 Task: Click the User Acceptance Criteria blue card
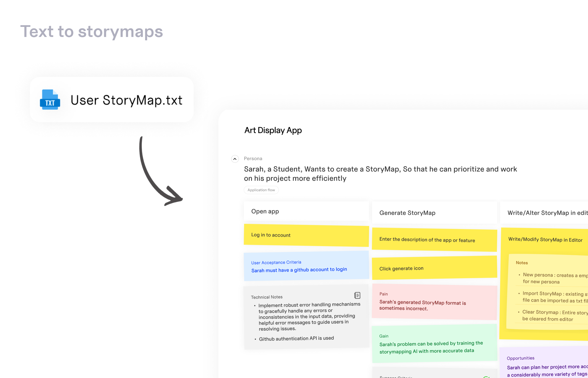pos(306,266)
